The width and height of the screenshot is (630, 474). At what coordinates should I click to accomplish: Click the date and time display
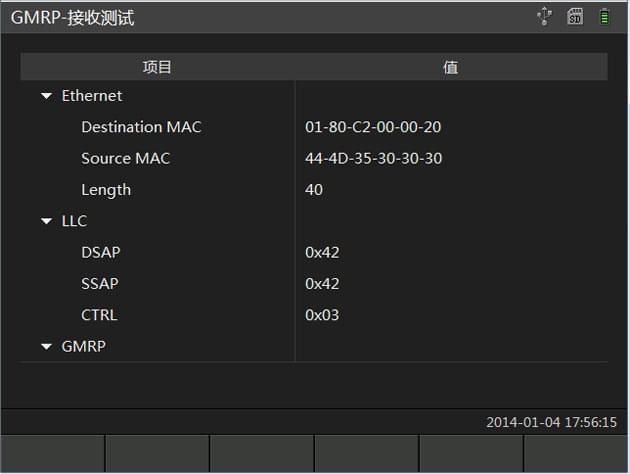pos(551,422)
